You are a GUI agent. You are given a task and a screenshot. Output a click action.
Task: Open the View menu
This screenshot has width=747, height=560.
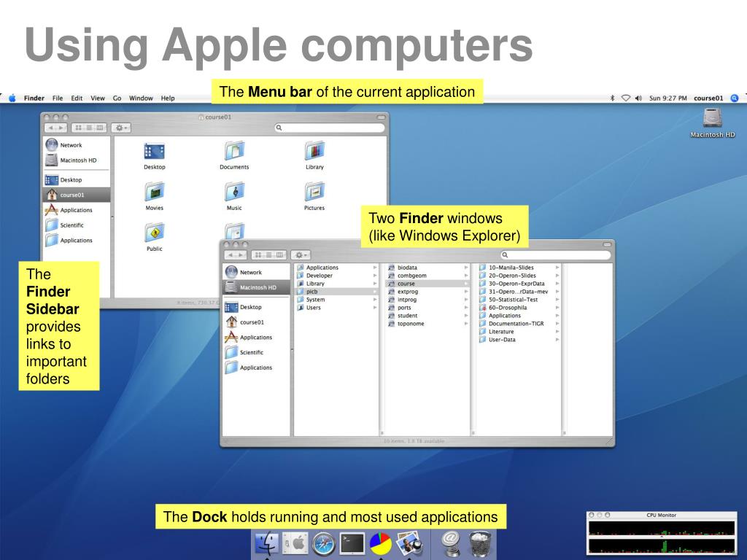pos(98,98)
